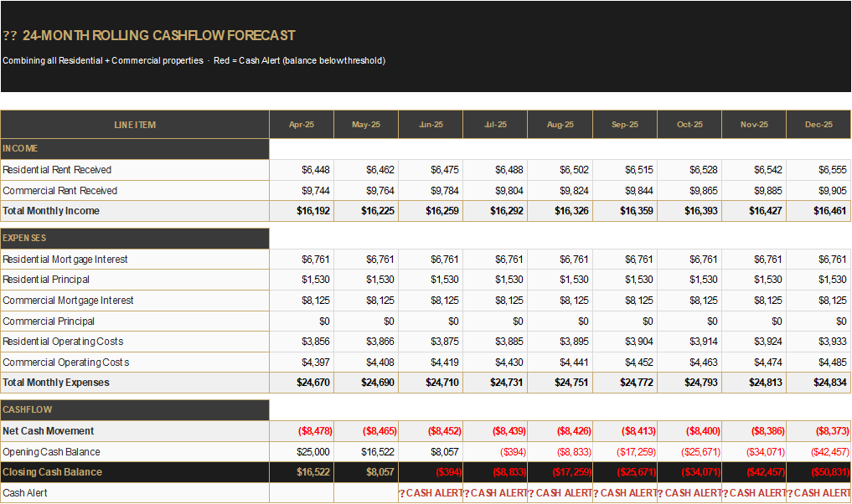
Task: Select the 'Net Cash Movement' row label
Action: tap(135, 431)
